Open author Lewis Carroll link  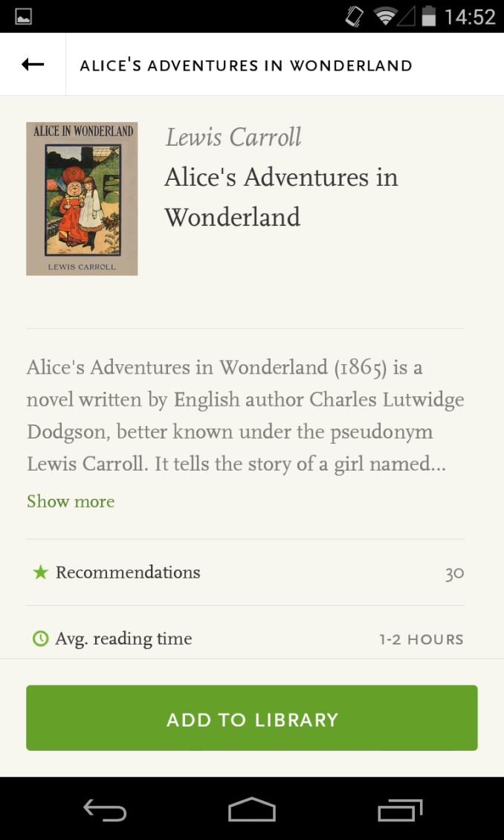click(233, 137)
